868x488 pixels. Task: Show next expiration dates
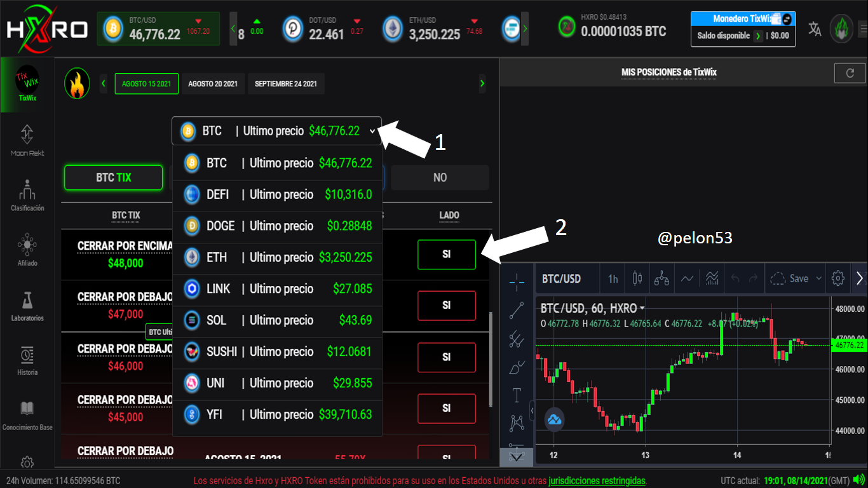coord(482,84)
